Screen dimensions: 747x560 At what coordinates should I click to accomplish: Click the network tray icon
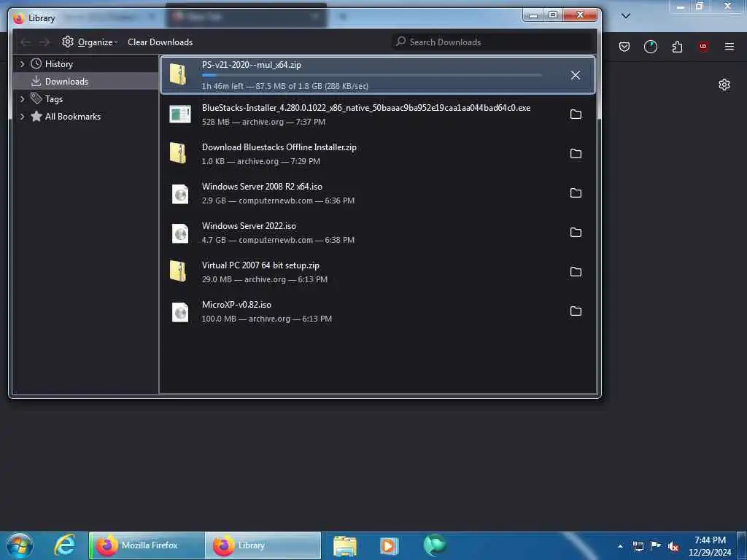coord(638,547)
